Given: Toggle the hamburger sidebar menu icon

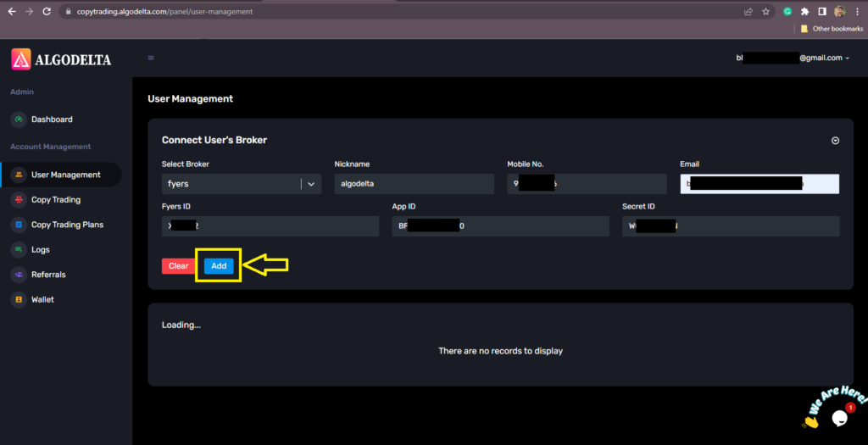Looking at the screenshot, I should (x=151, y=58).
